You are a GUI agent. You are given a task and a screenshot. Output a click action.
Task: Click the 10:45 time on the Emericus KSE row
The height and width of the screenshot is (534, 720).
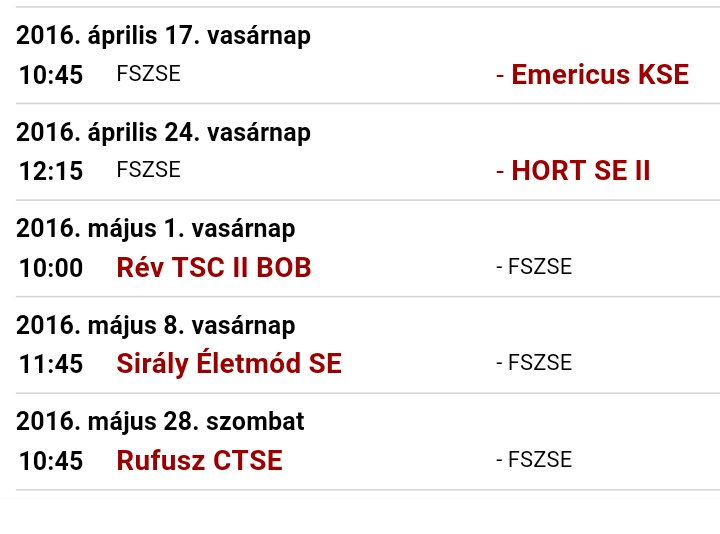pyautogui.click(x=51, y=75)
